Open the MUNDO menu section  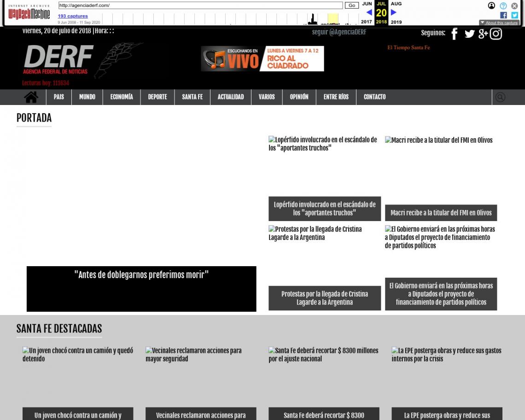click(x=87, y=97)
